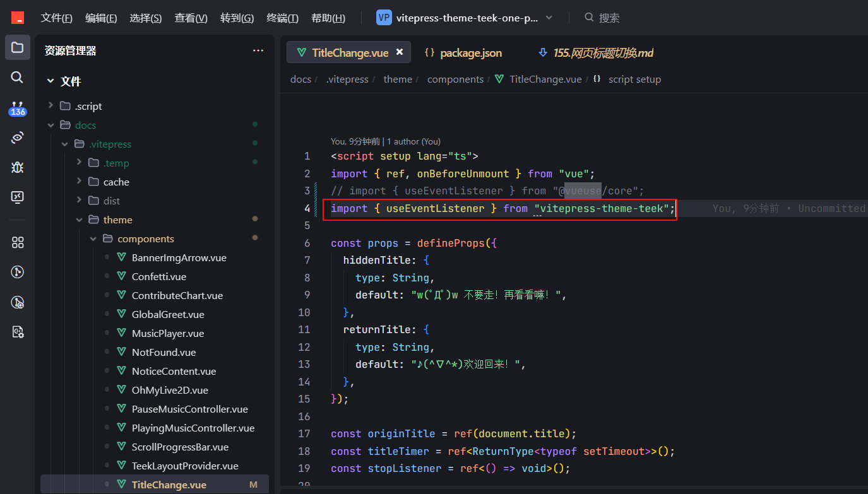Open the 文件(F) menu
The height and width of the screenshot is (494, 868).
click(x=57, y=18)
